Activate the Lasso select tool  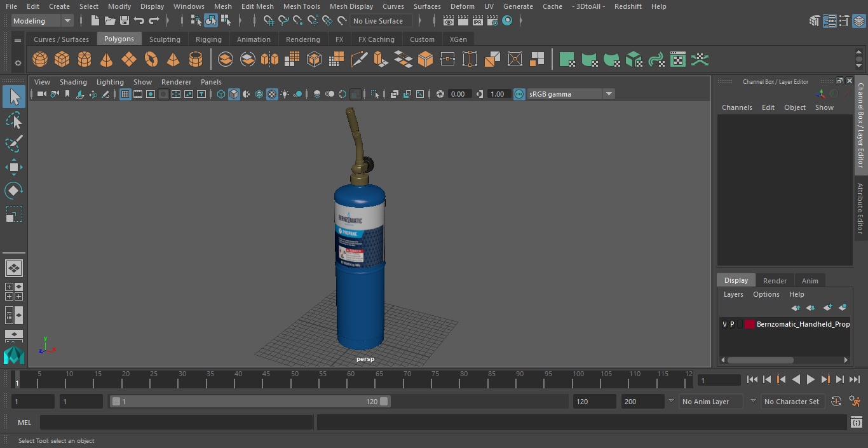(13, 120)
